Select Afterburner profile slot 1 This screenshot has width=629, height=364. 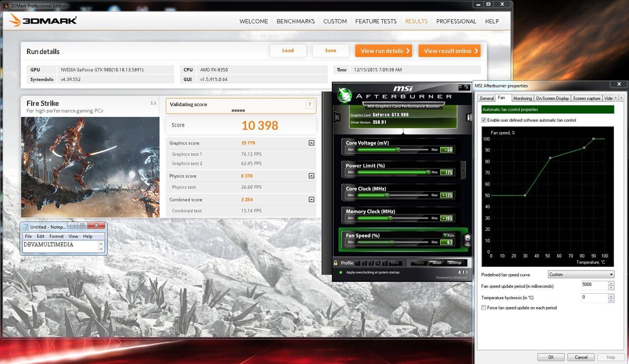coord(358,263)
